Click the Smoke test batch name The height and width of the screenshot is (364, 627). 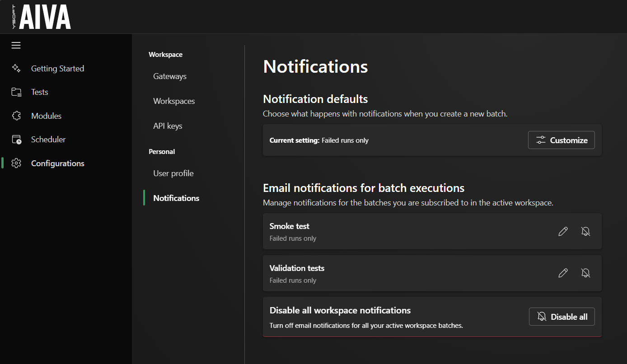point(290,226)
